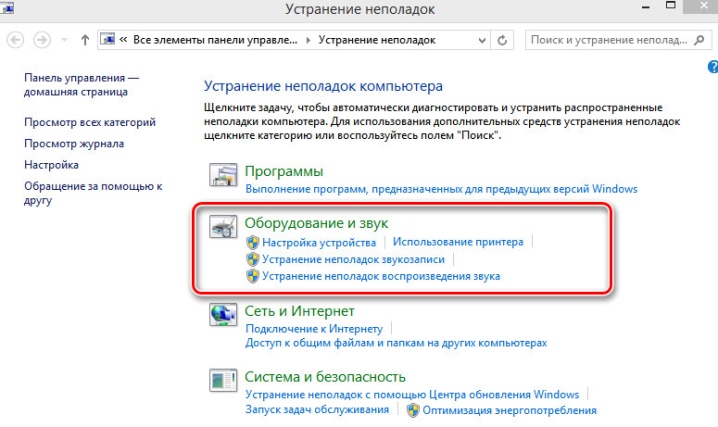Open Настройка in the sidebar
Image resolution: width=718 pixels, height=427 pixels.
pos(51,165)
